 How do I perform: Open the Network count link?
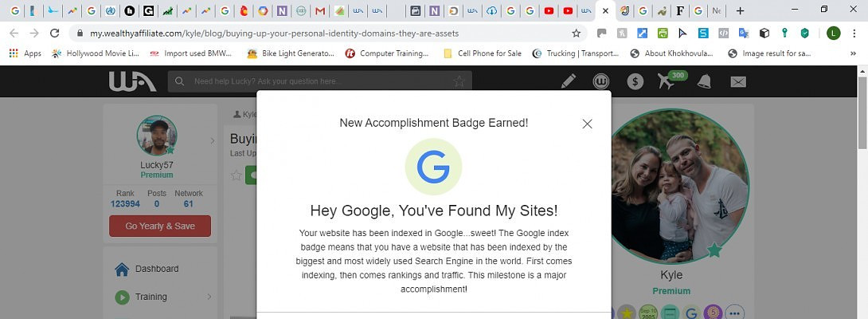tap(189, 204)
